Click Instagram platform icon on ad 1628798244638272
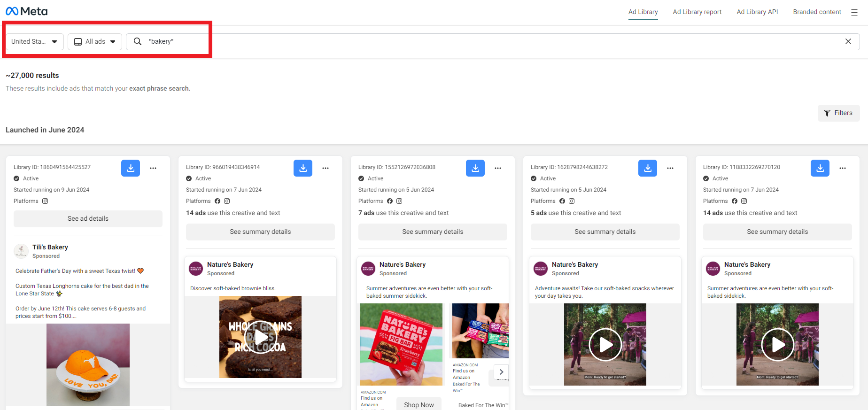This screenshot has width=868, height=410. click(572, 201)
